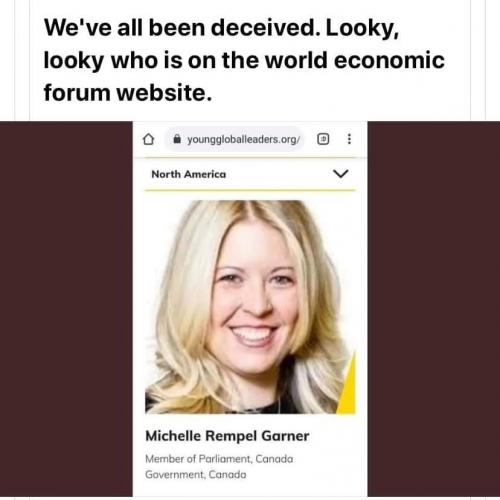This screenshot has height=500, width=500.
Task: Tap the embedded phone screenshot image
Action: coord(250,309)
